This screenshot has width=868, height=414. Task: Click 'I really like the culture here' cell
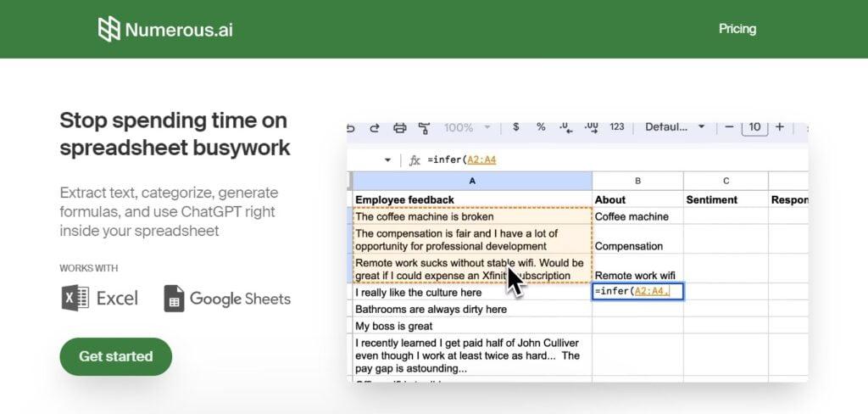472,292
